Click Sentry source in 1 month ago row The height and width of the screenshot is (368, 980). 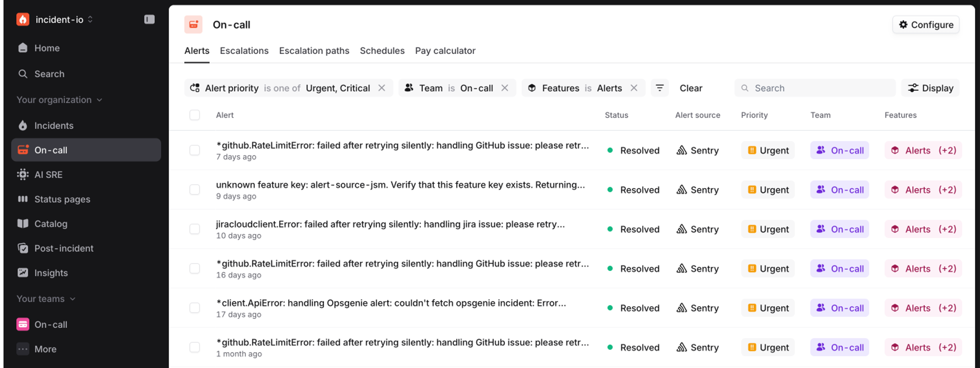click(697, 347)
